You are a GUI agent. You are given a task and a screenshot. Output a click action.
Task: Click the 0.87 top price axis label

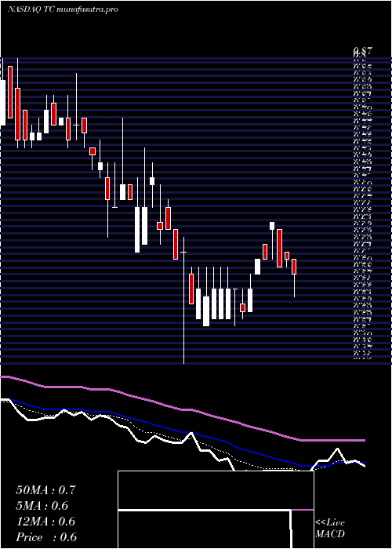click(x=362, y=53)
